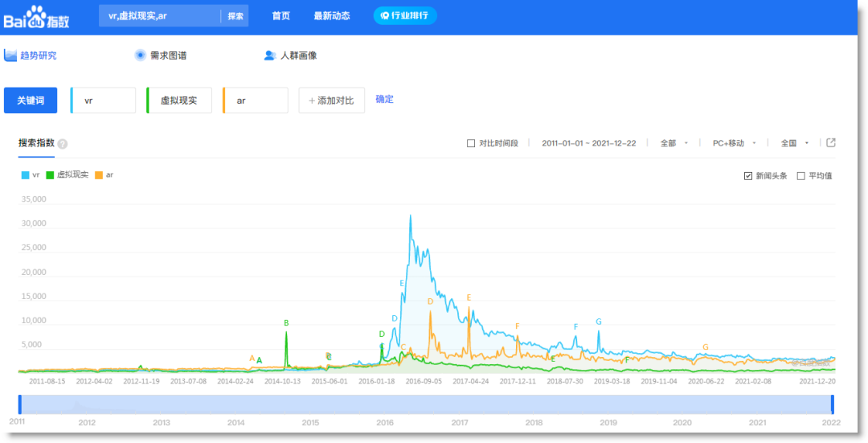Click the 需求图谱 circular icon
This screenshot has height=443, width=868.
140,55
